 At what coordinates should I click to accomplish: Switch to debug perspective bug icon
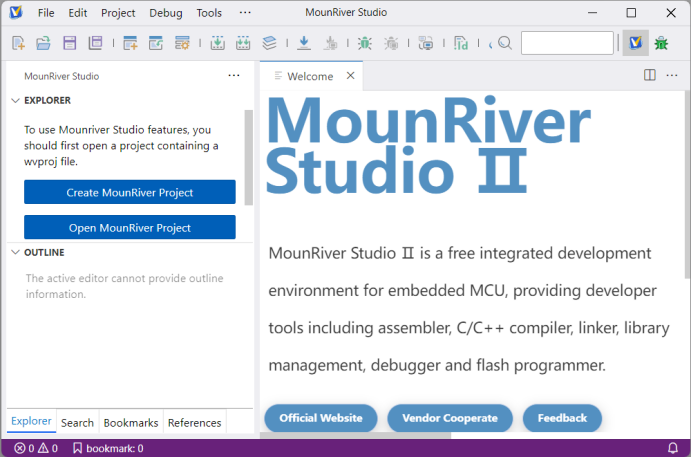click(x=661, y=43)
